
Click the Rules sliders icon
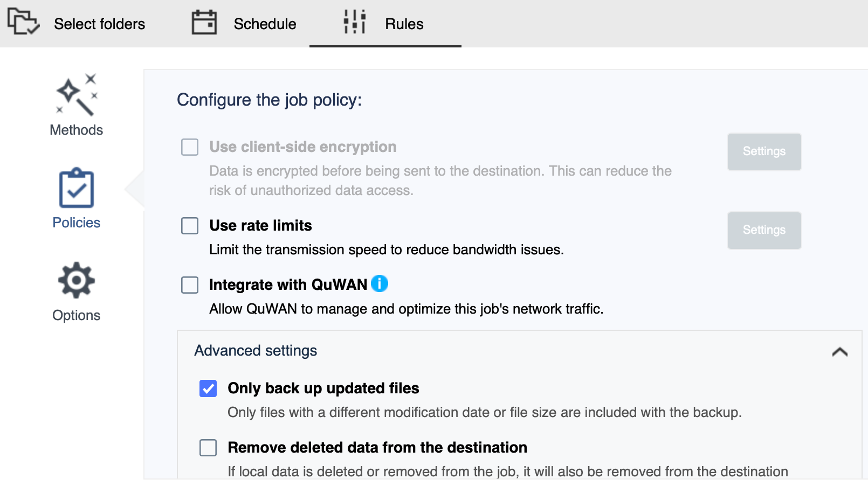click(x=355, y=22)
